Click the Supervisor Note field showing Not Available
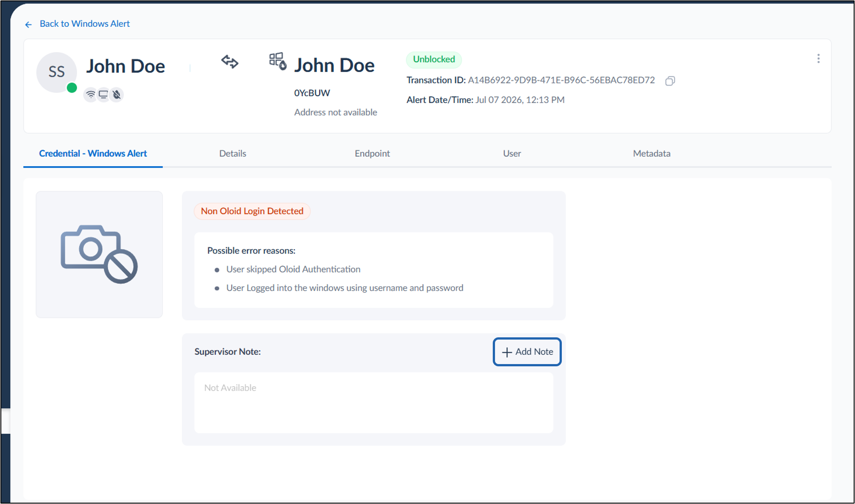855x504 pixels. (x=374, y=402)
